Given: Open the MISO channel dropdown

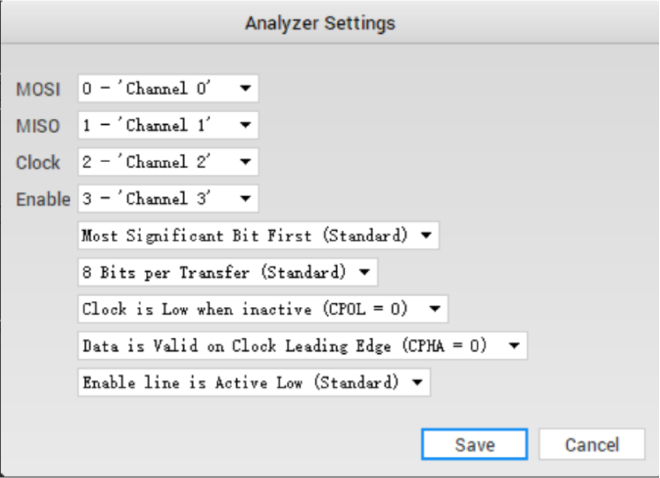Looking at the screenshot, I should [167, 125].
